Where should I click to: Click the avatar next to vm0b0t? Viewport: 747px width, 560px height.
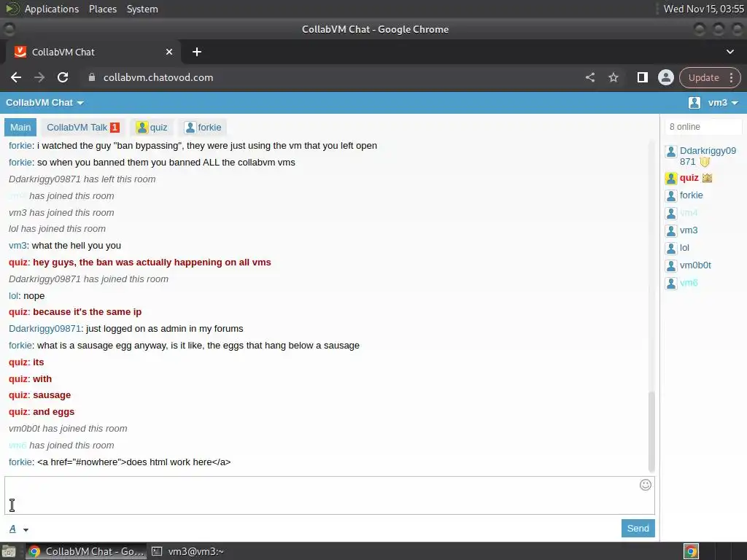pos(671,265)
